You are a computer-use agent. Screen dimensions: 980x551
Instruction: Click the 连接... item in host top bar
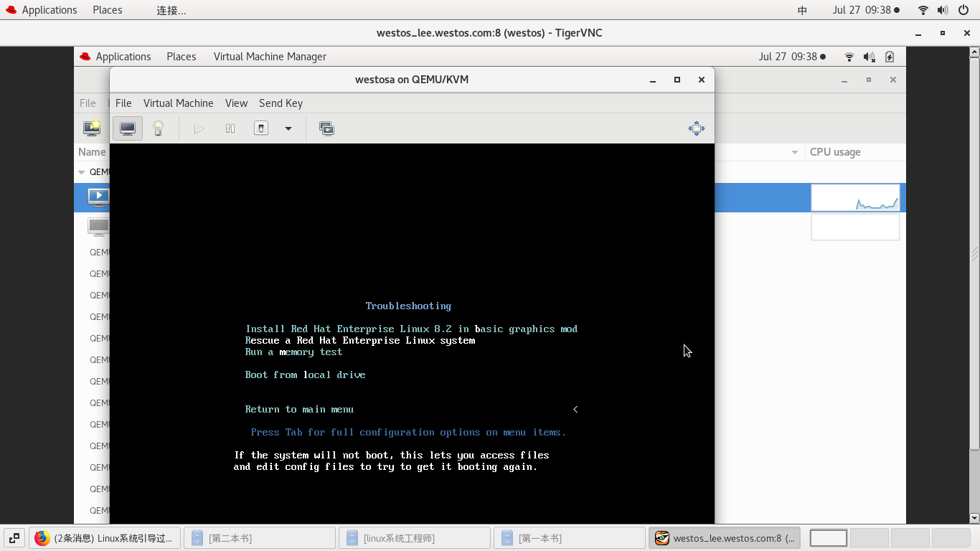pyautogui.click(x=171, y=10)
